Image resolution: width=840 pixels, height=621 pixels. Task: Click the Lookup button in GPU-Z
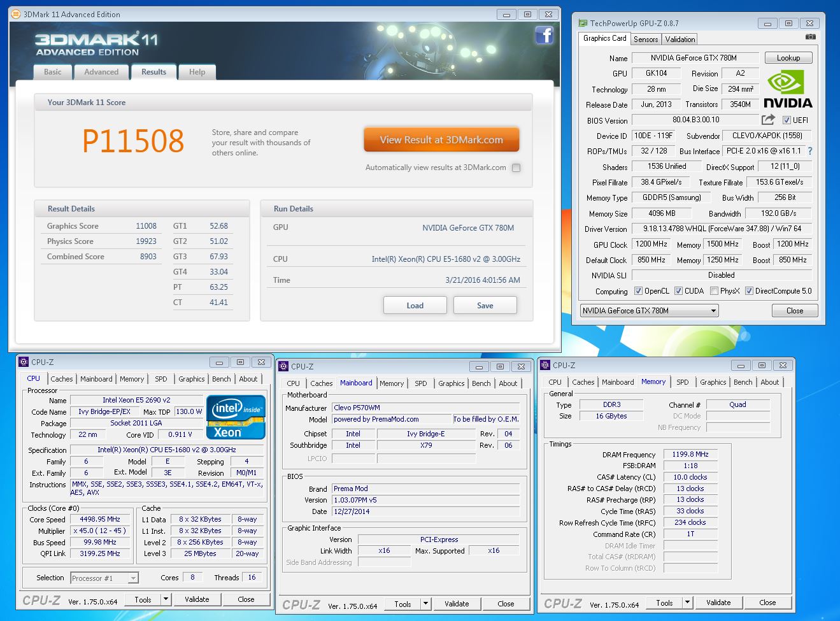(x=788, y=58)
